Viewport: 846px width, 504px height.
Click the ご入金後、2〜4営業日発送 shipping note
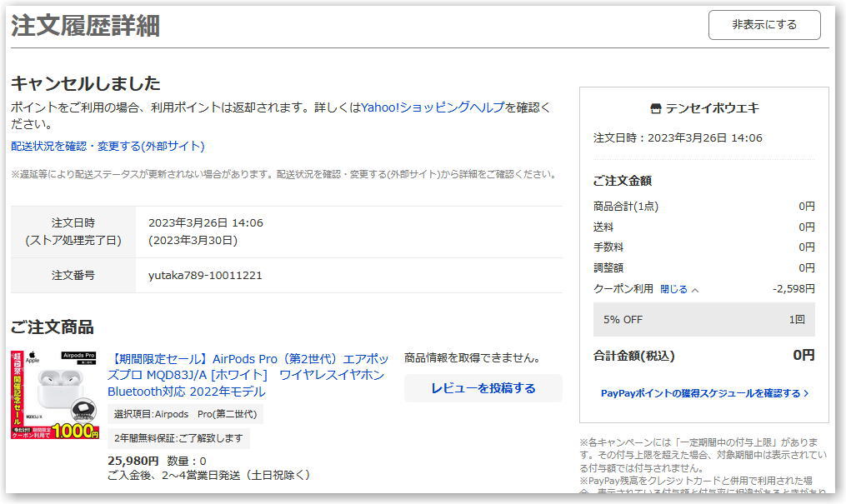(209, 475)
